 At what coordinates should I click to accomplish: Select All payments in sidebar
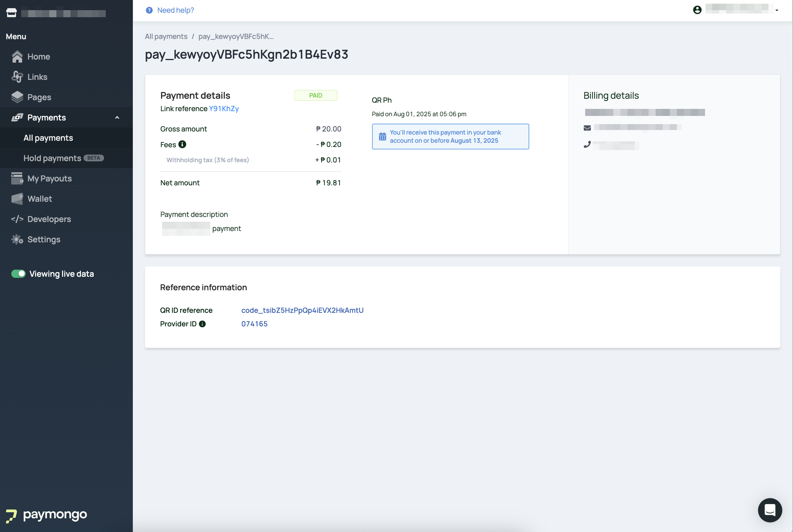click(x=48, y=138)
